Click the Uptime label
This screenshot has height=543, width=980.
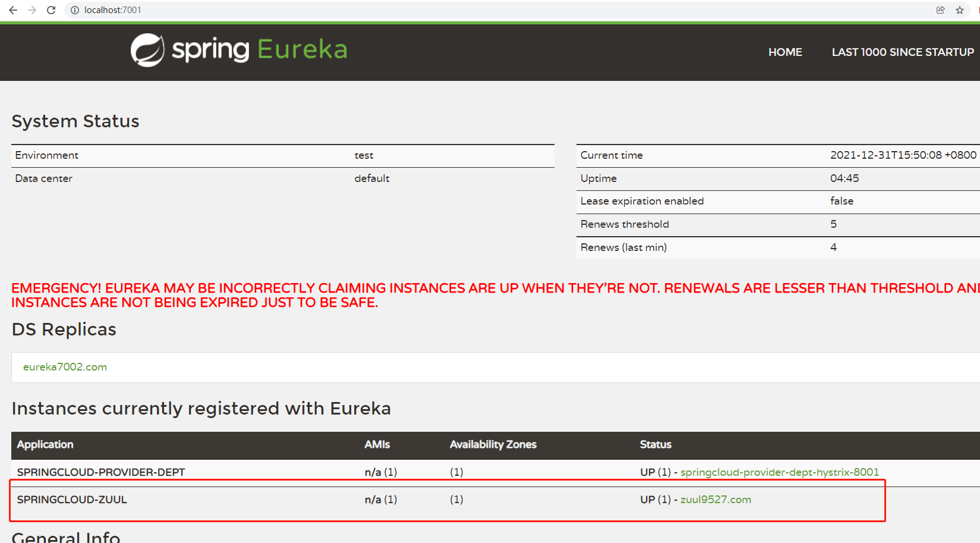tap(598, 178)
